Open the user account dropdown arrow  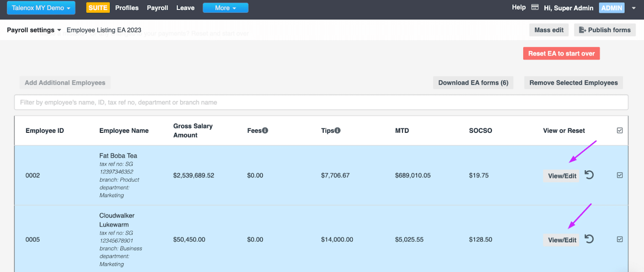634,8
